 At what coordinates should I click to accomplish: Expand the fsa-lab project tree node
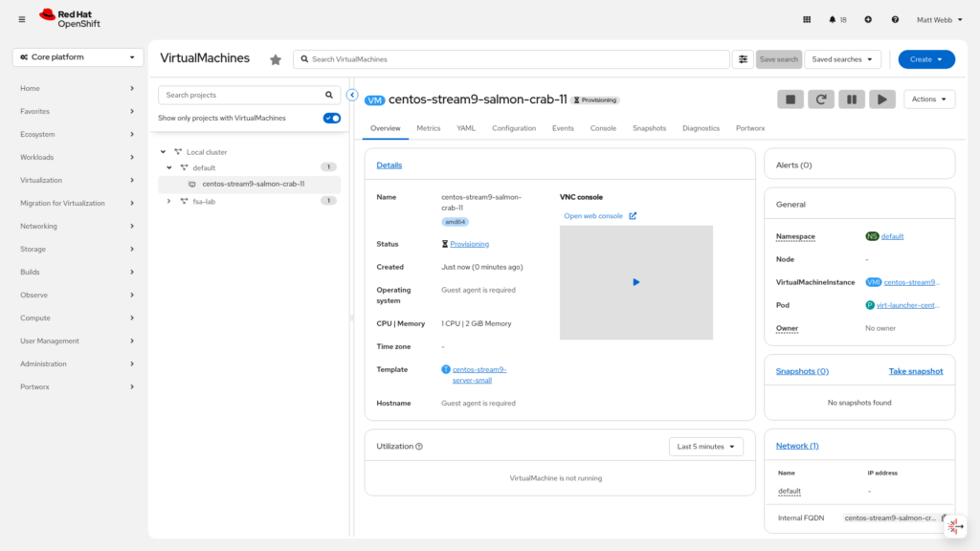pos(169,201)
